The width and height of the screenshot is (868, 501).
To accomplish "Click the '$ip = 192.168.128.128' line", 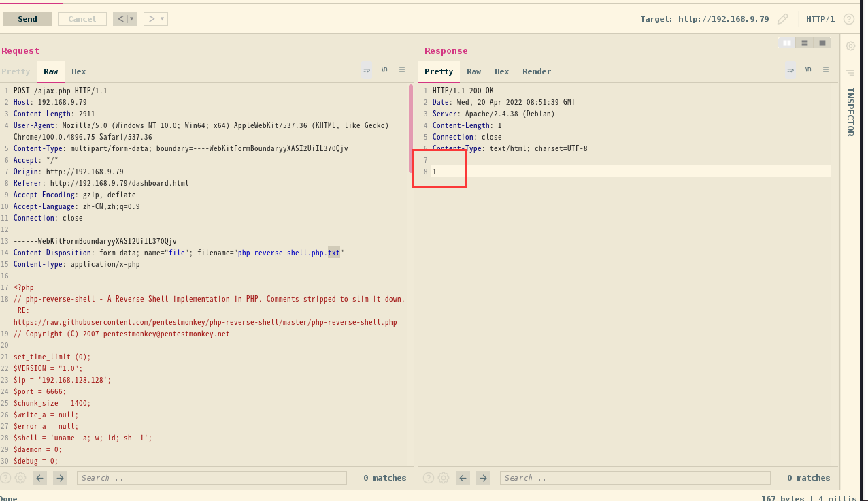I will (x=63, y=380).
